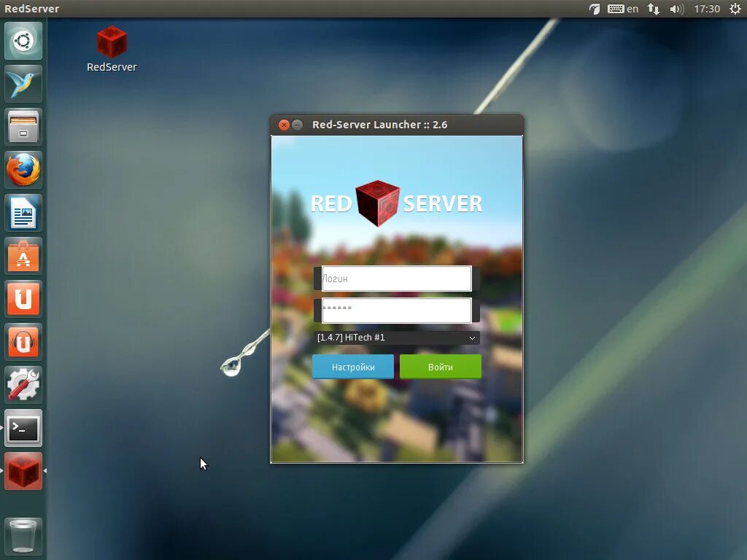This screenshot has width=747, height=560.
Task: Click the green Войти login button
Action: coord(440,367)
